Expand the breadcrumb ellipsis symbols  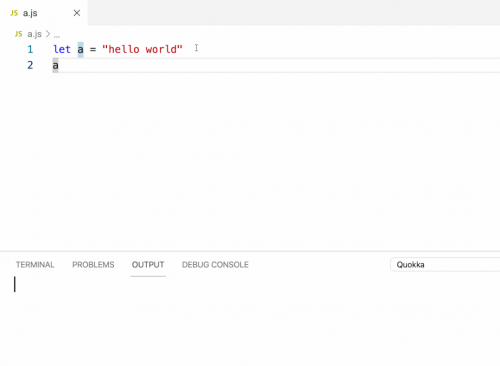pos(57,35)
